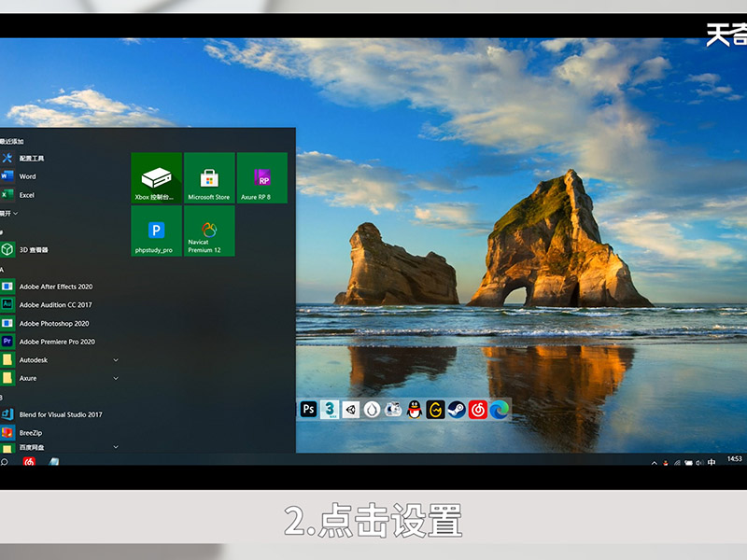Open NetEase Cloud Music in the desktop dock
This screenshot has height=560, width=747.
tap(478, 410)
